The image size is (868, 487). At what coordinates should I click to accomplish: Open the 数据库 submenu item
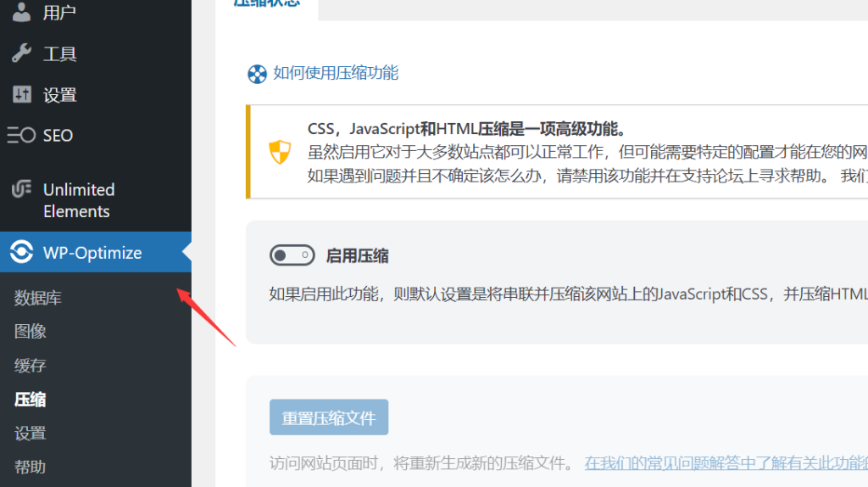point(37,298)
